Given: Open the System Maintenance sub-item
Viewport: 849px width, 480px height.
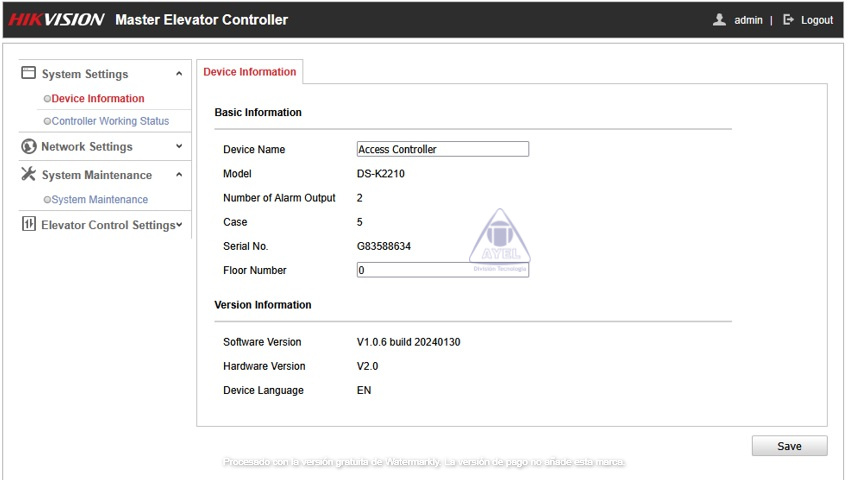Looking at the screenshot, I should (99, 200).
